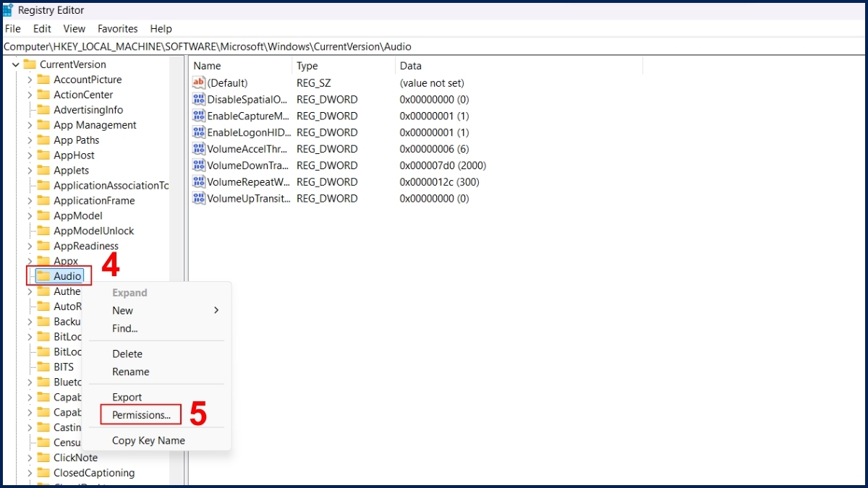The height and width of the screenshot is (488, 868).
Task: Click the Registry Editor title bar icon
Action: click(x=9, y=9)
